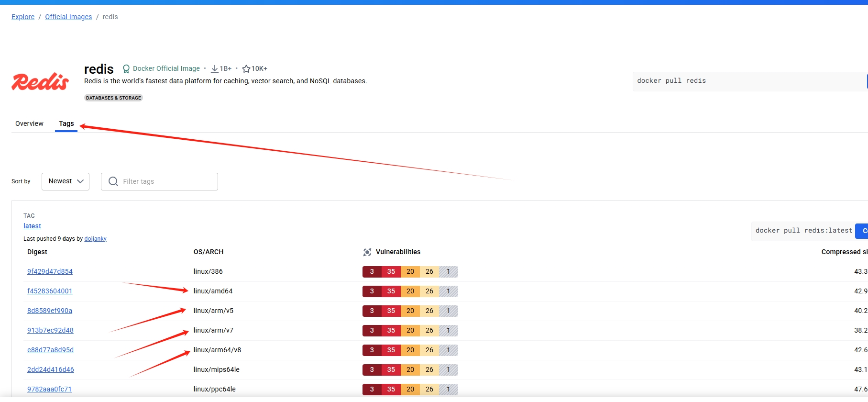Open digest e88d77a8d95d
868x402 pixels.
(x=50, y=350)
